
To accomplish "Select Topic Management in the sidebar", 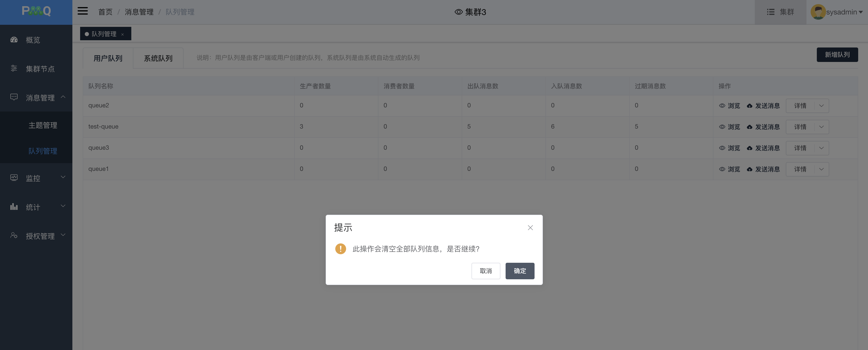I will coord(43,125).
